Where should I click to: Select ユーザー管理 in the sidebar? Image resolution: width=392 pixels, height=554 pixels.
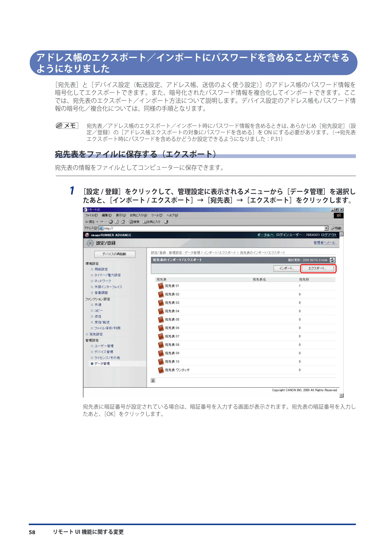(x=104, y=346)
